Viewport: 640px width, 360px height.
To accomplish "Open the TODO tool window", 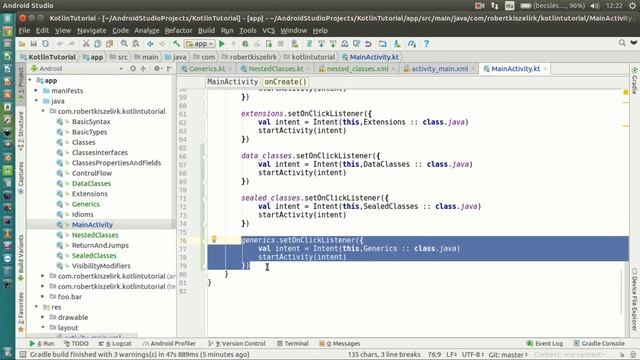I will [76, 344].
